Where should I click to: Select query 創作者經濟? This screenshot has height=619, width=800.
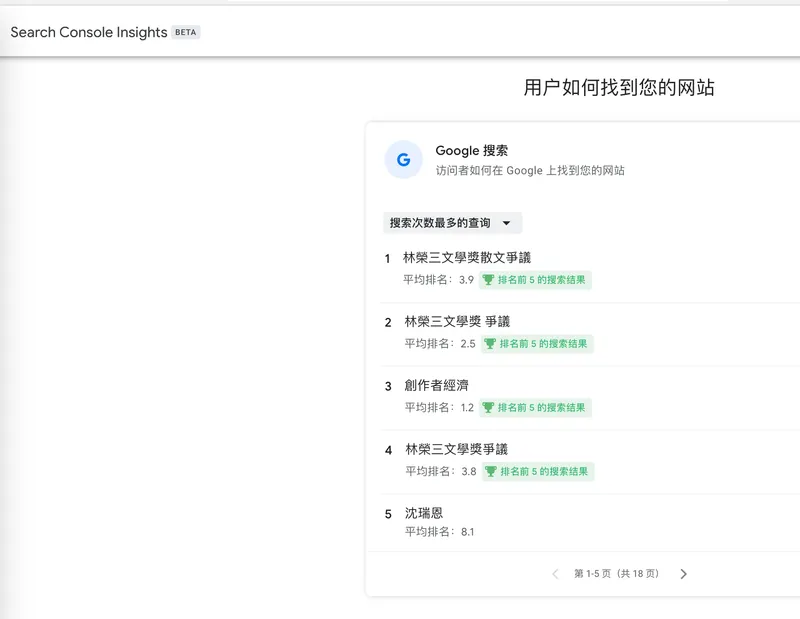coord(436,385)
